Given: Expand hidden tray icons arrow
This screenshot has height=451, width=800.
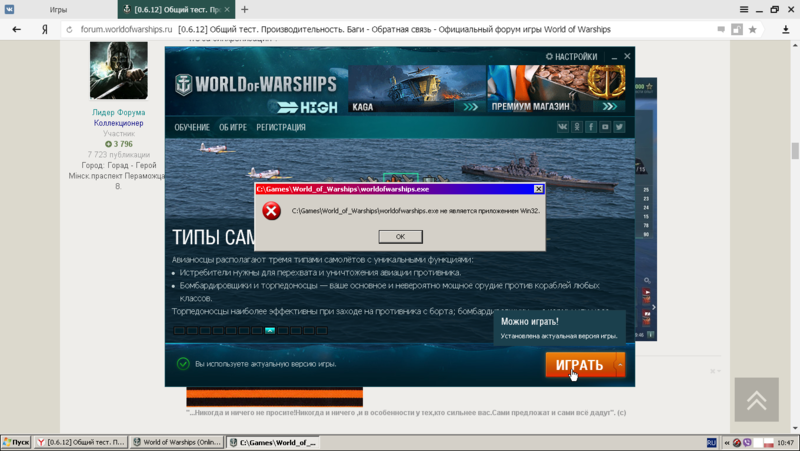Looking at the screenshot, I should point(727,443).
